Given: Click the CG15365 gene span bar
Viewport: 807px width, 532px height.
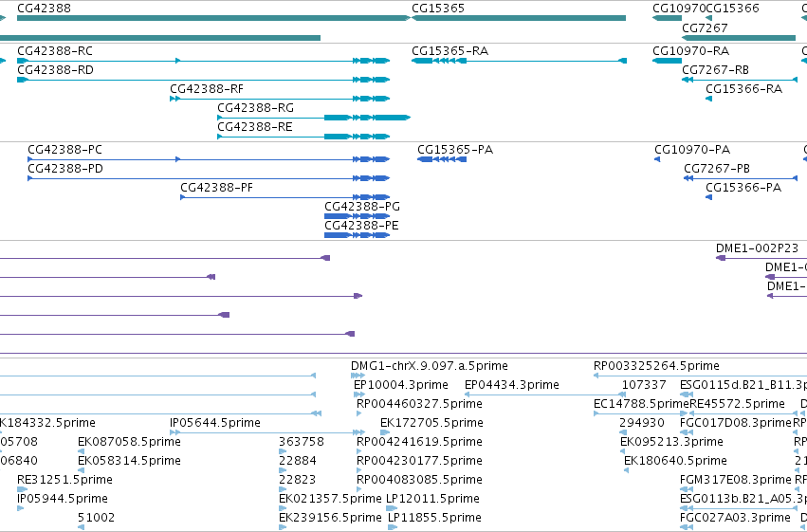Looking at the screenshot, I should click(x=519, y=18).
